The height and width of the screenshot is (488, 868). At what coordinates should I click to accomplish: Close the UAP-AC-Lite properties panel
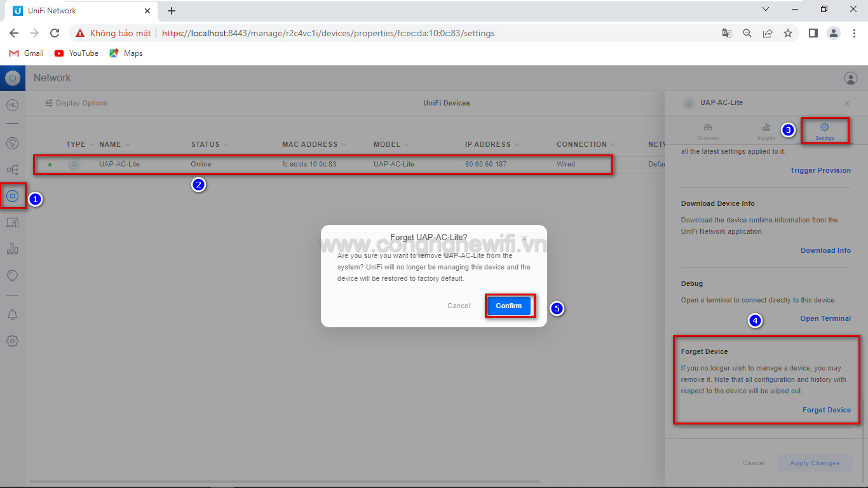pos(846,103)
